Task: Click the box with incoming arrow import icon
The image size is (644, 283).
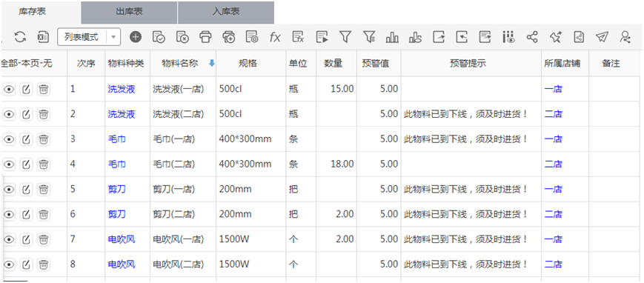Action: 462,37
